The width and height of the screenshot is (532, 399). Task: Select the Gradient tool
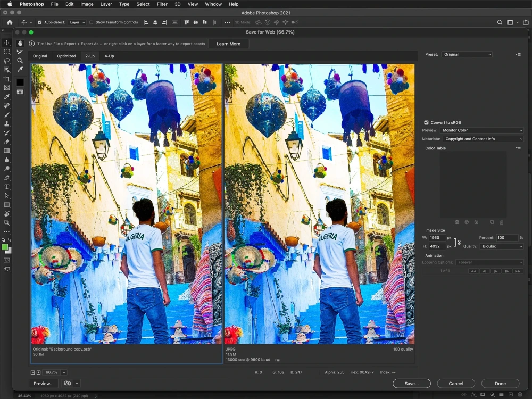pyautogui.click(x=6, y=151)
